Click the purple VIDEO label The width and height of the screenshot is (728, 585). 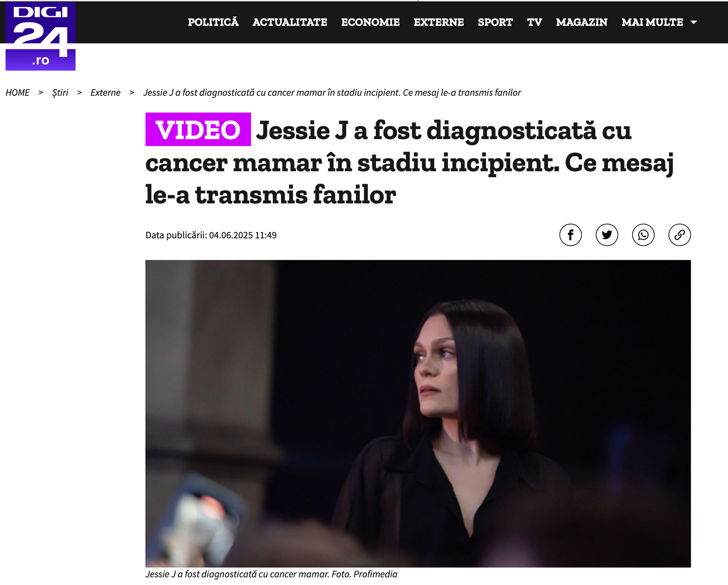pos(198,129)
